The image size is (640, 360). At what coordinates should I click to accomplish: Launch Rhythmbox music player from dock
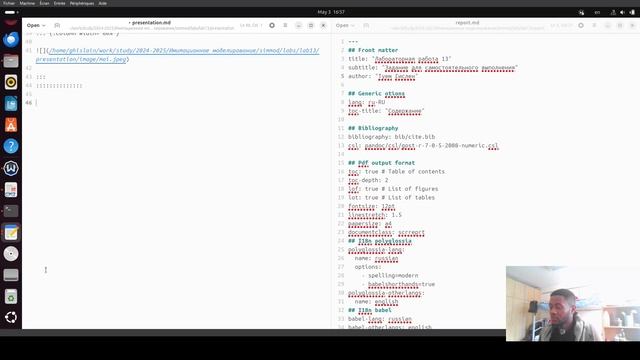click(11, 82)
